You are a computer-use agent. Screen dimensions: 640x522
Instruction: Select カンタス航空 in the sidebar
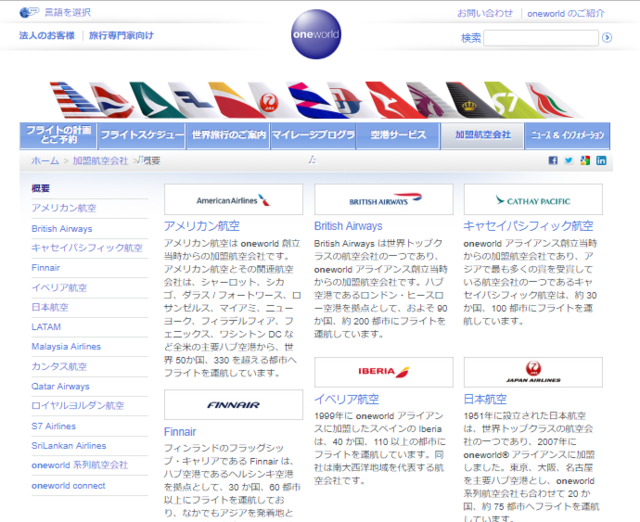coord(59,367)
